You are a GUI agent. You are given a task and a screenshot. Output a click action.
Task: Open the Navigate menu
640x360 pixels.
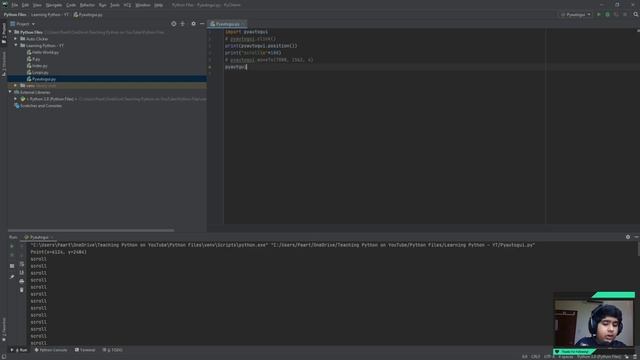(53, 5)
